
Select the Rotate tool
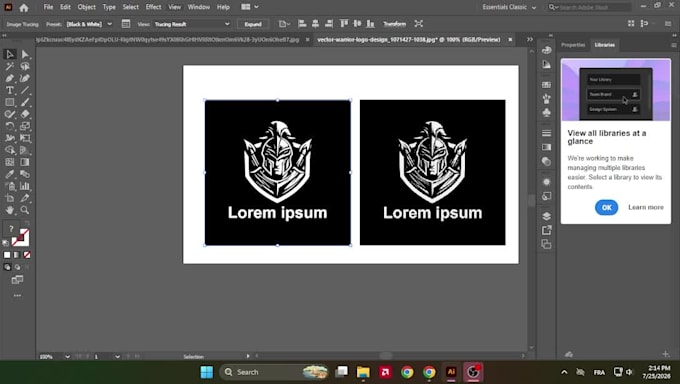tap(10, 126)
